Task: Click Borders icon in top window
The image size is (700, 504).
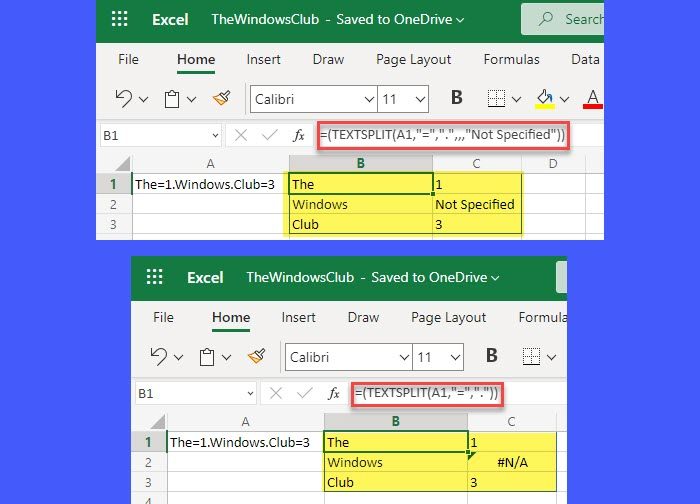Action: [496, 99]
